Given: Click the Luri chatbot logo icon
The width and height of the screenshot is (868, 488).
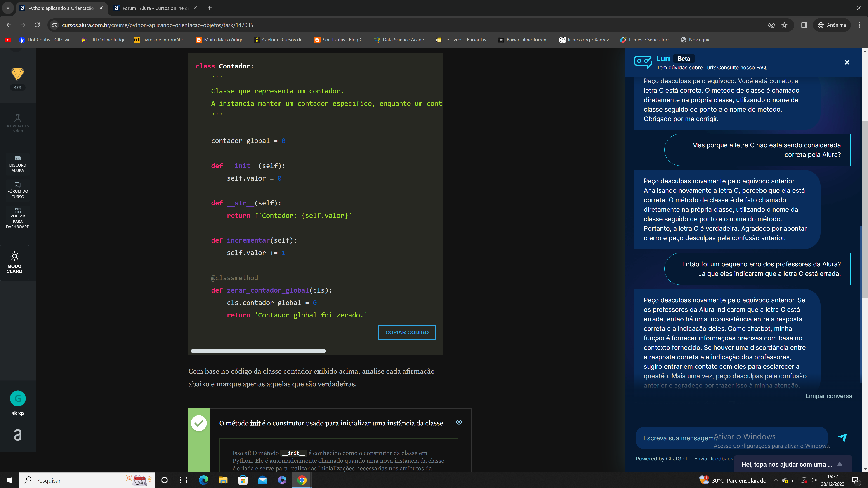Looking at the screenshot, I should [643, 62].
